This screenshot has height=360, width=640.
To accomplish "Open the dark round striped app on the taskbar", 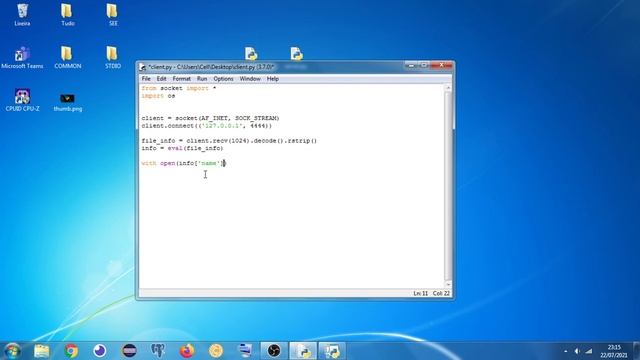I will click(x=129, y=351).
